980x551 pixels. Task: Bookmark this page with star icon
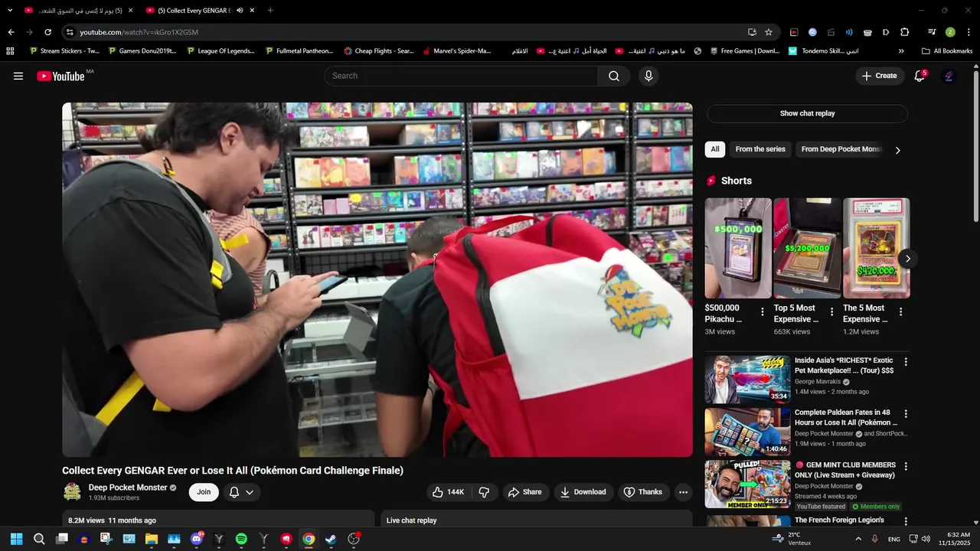click(x=768, y=32)
